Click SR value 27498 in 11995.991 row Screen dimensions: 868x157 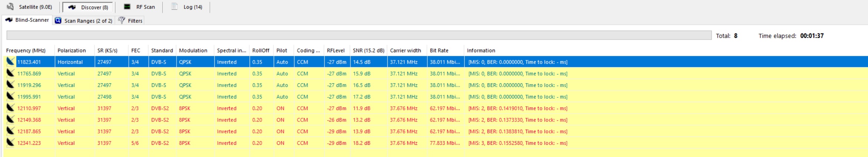tap(104, 97)
